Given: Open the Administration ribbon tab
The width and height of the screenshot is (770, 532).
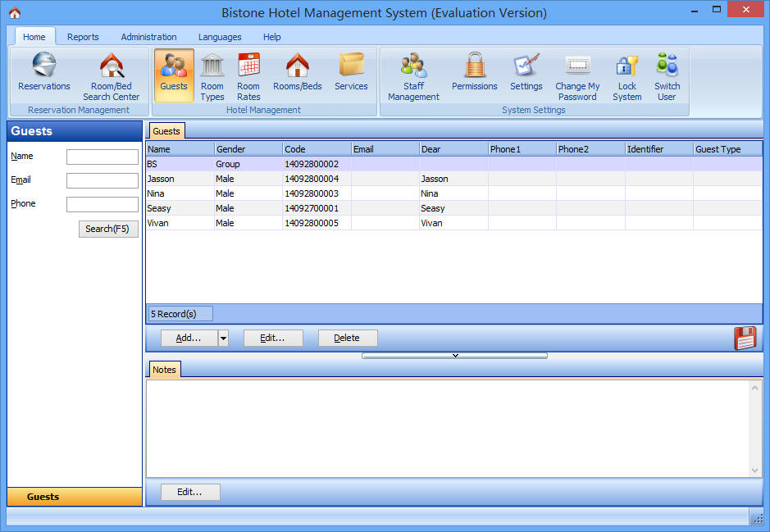Looking at the screenshot, I should (148, 37).
